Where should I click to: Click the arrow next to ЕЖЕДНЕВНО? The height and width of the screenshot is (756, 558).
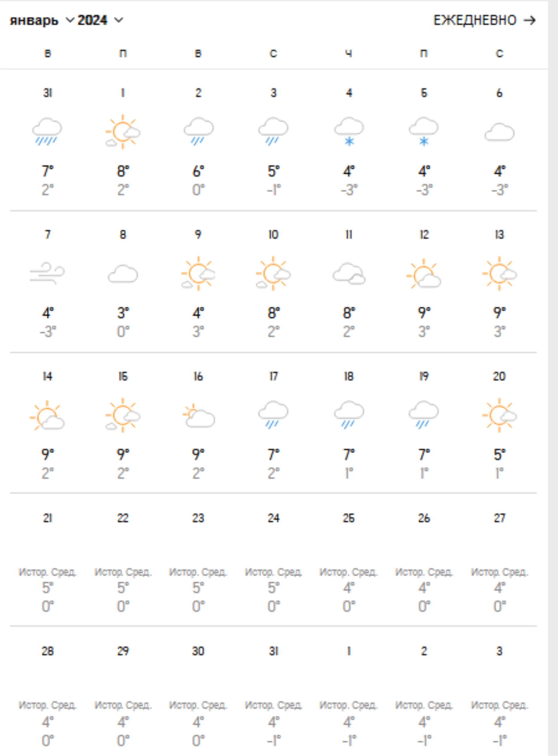pos(530,21)
